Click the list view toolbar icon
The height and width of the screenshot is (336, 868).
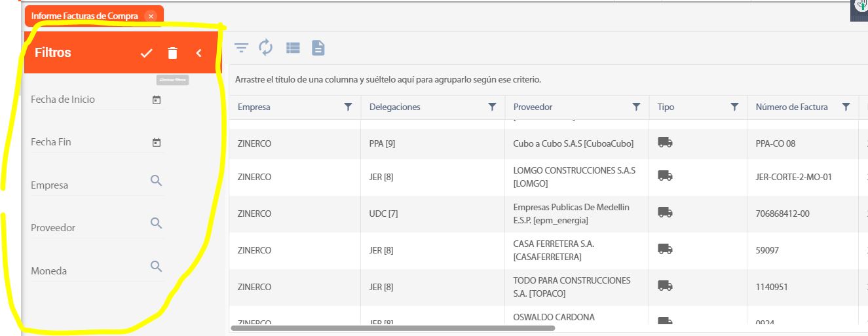[x=293, y=48]
